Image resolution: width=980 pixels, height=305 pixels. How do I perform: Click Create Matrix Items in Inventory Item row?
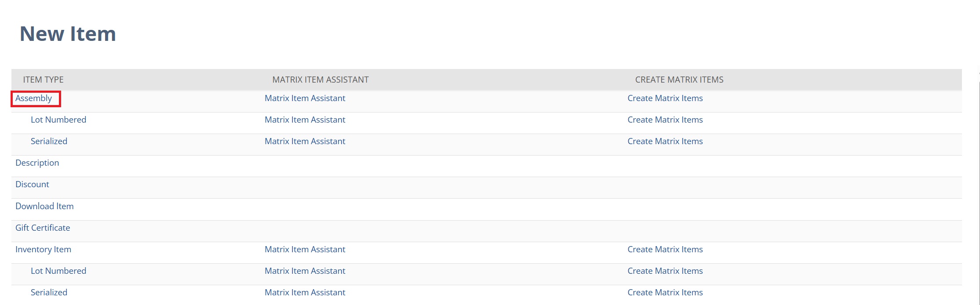[665, 250]
